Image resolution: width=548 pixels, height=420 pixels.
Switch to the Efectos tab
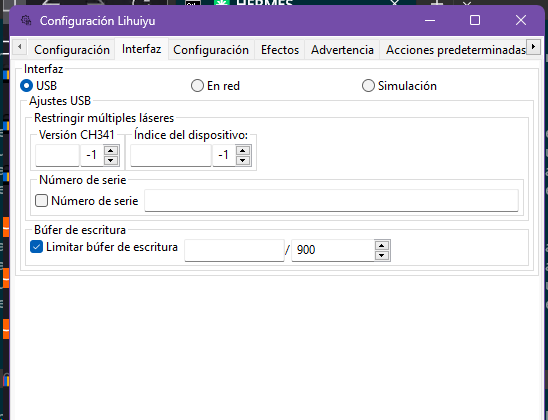tap(280, 50)
